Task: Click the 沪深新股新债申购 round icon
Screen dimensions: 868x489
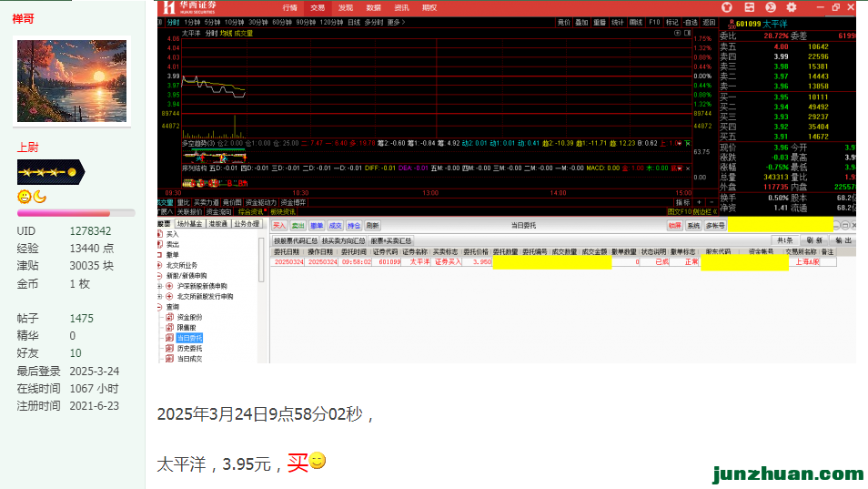Action: pos(169,286)
